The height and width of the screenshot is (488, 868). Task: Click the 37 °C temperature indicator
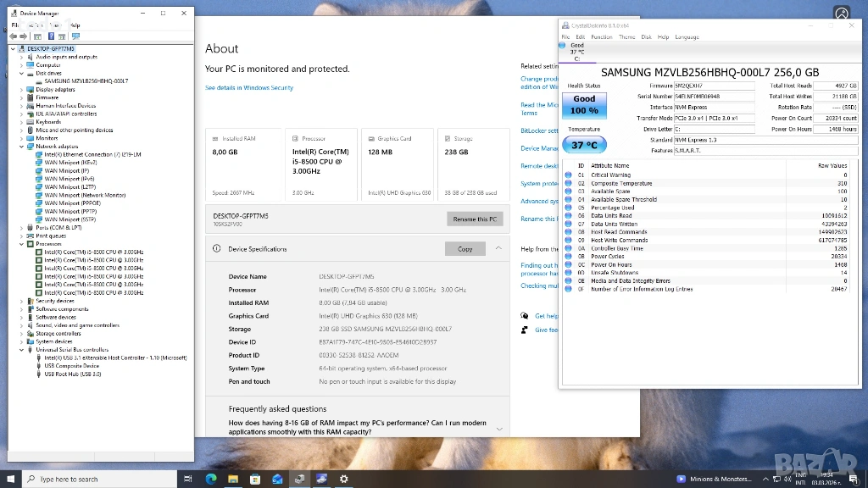click(584, 145)
